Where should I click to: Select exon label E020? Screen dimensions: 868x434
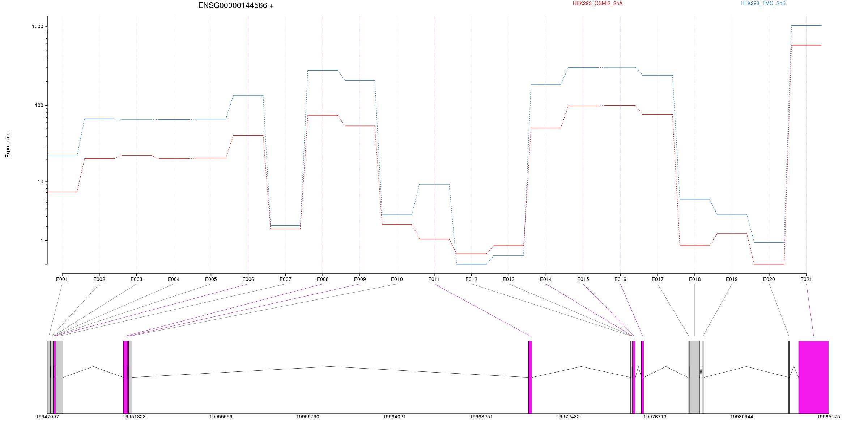coord(769,279)
